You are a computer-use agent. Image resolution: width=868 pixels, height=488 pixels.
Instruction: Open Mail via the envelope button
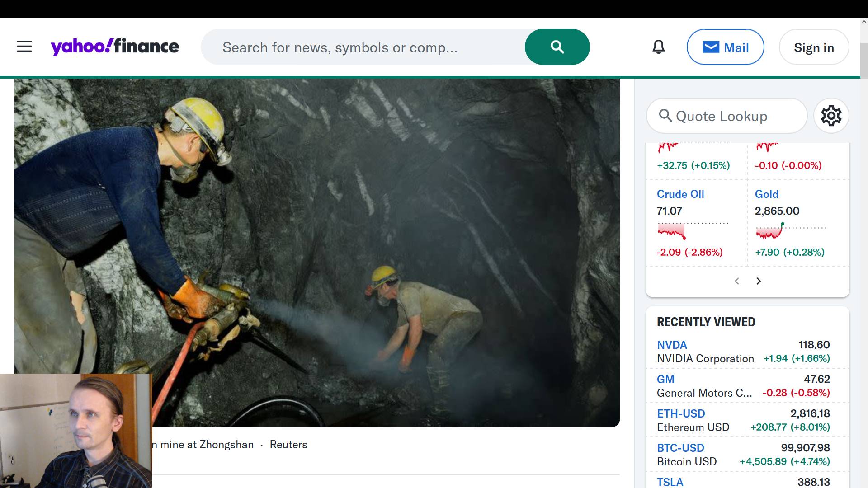click(x=725, y=47)
